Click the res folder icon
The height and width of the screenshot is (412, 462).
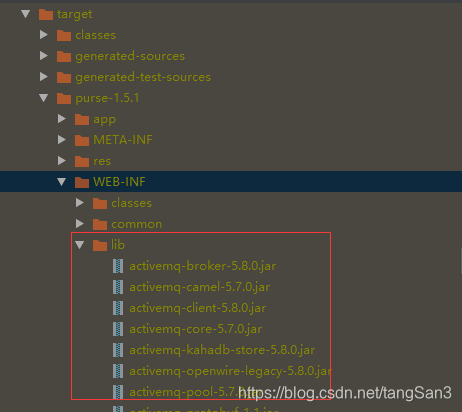pos(82,161)
